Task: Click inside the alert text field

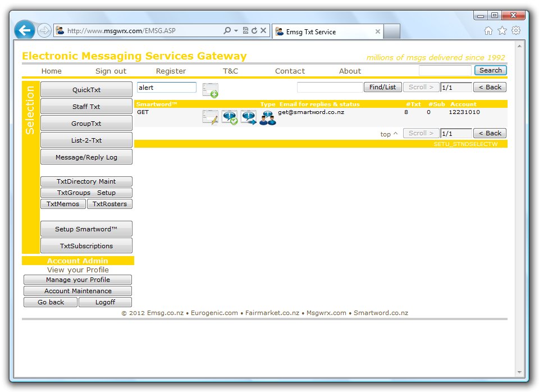Action: [x=166, y=88]
